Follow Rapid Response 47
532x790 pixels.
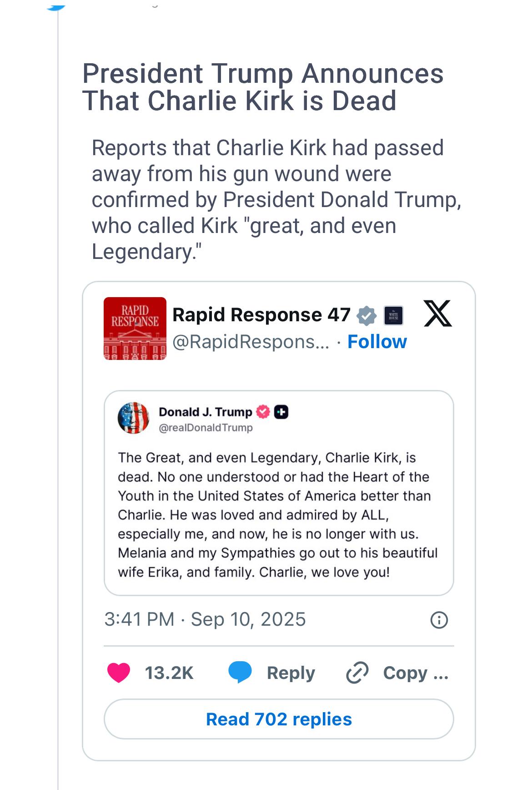click(x=377, y=341)
